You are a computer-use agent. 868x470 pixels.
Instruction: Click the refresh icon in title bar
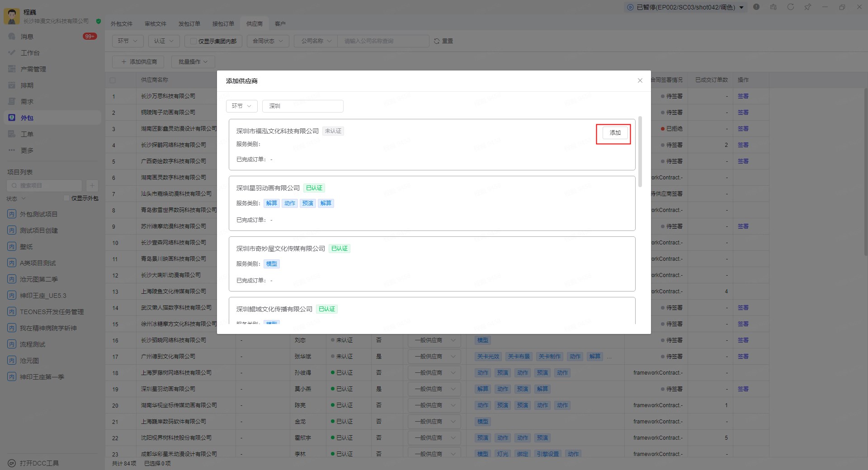pos(790,7)
